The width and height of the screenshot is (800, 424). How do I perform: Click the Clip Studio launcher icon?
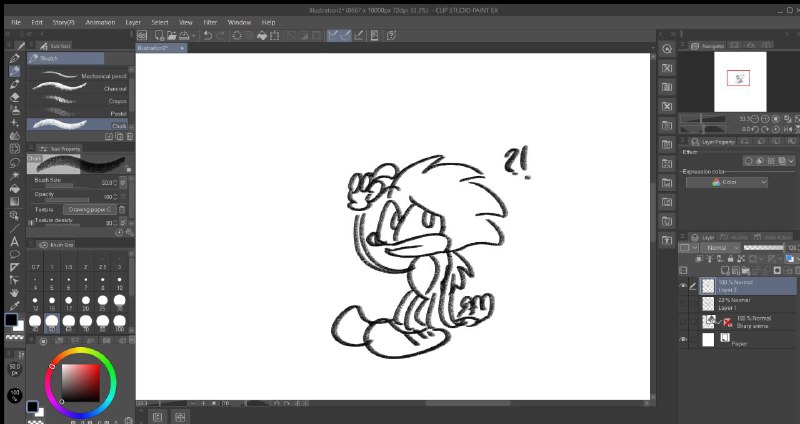[142, 35]
